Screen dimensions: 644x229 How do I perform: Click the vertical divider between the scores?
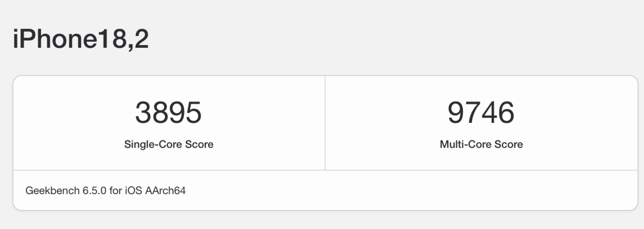tap(325, 123)
